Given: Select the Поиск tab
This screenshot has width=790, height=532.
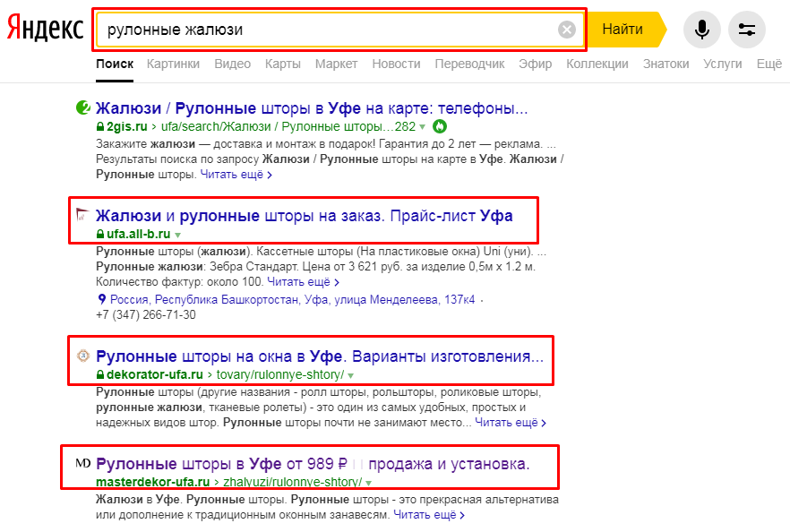Looking at the screenshot, I should (115, 64).
